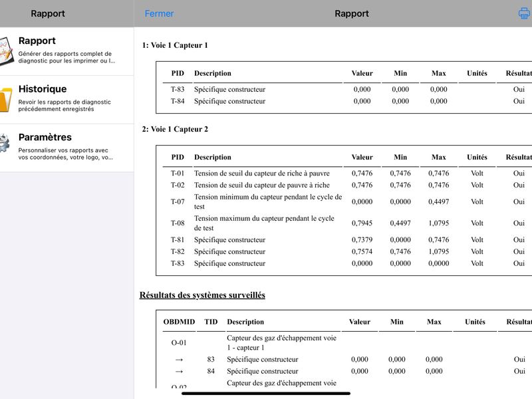This screenshot has width=532, height=399.
Task: Click the Rapport title in sidebar header
Action: pyautogui.click(x=48, y=13)
